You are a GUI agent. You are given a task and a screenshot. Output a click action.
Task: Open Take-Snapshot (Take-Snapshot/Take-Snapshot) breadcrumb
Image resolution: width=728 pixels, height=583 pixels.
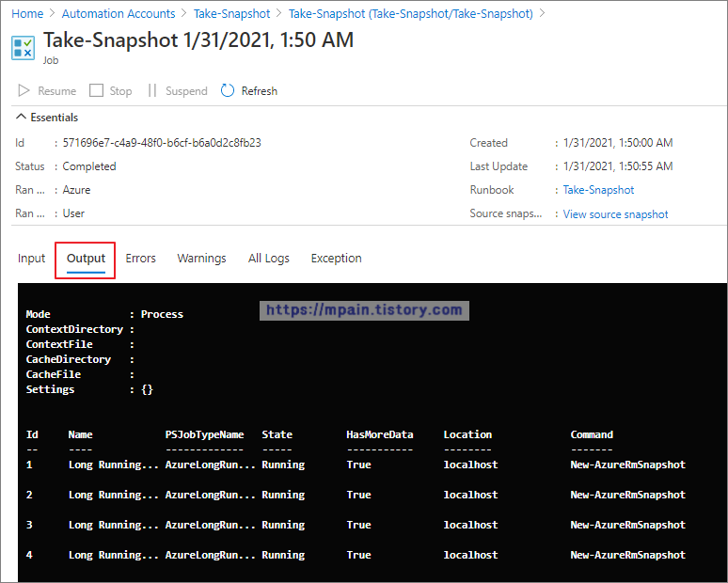tap(411, 14)
